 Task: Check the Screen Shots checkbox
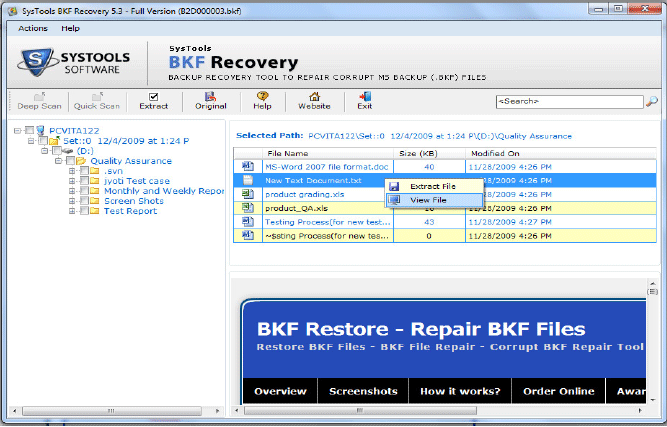pos(84,201)
